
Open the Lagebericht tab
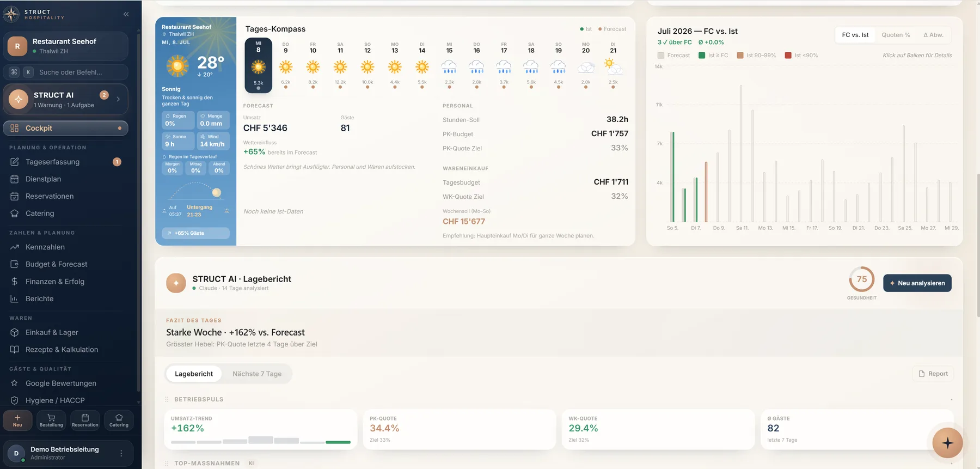pos(194,374)
